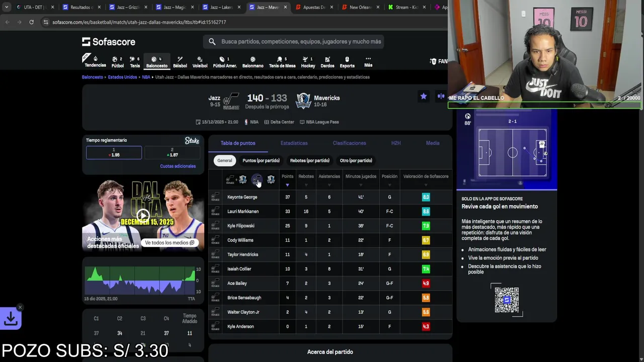Open the Fútbol sport section

(117, 62)
